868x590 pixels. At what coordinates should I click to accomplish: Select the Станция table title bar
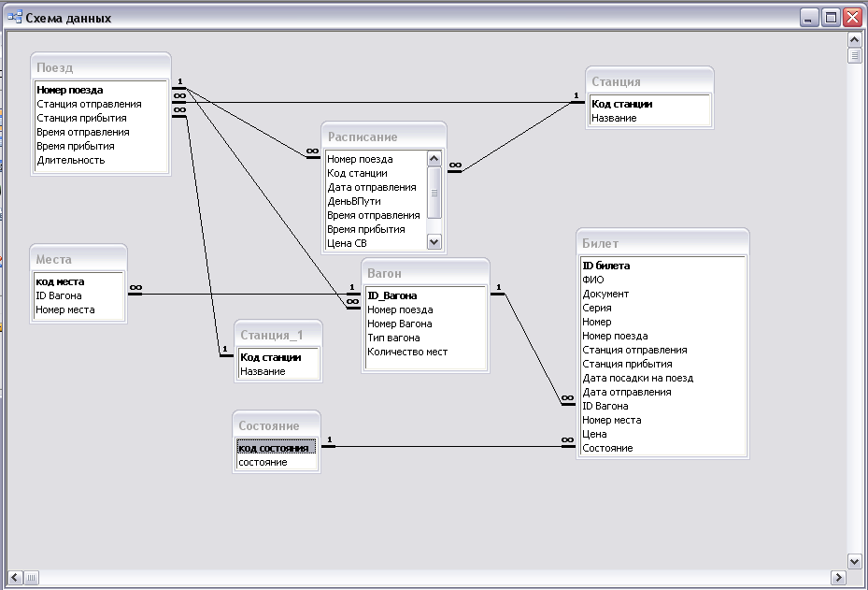[x=649, y=81]
